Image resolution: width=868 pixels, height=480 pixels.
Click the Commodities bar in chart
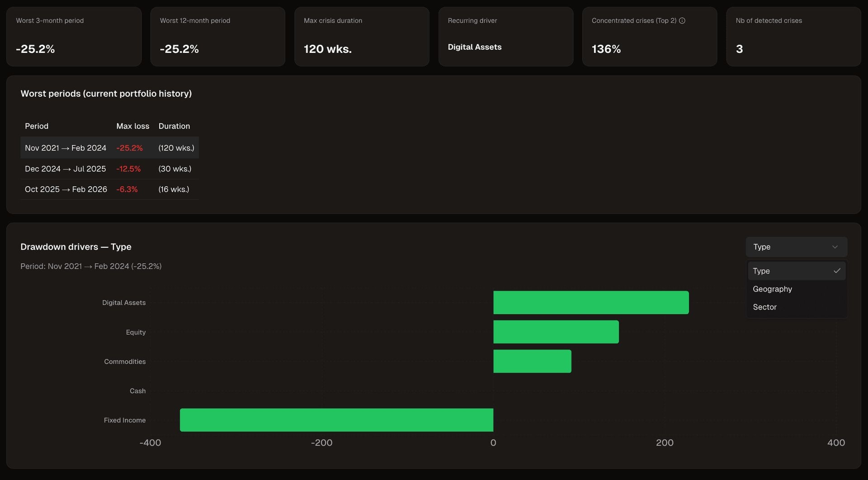point(532,361)
